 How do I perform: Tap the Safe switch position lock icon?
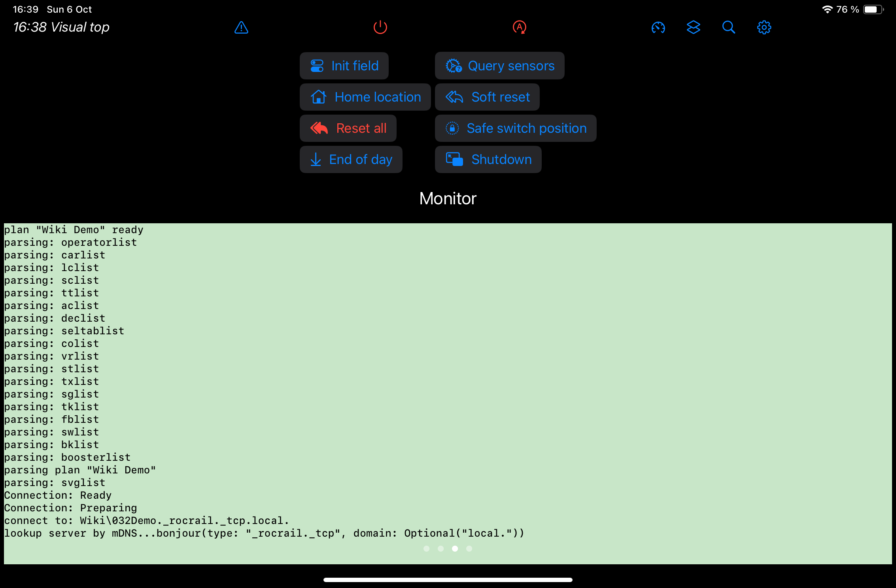(452, 128)
